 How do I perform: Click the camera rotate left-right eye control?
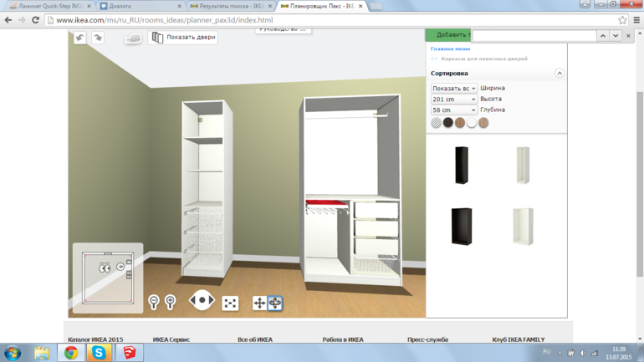coord(202,300)
